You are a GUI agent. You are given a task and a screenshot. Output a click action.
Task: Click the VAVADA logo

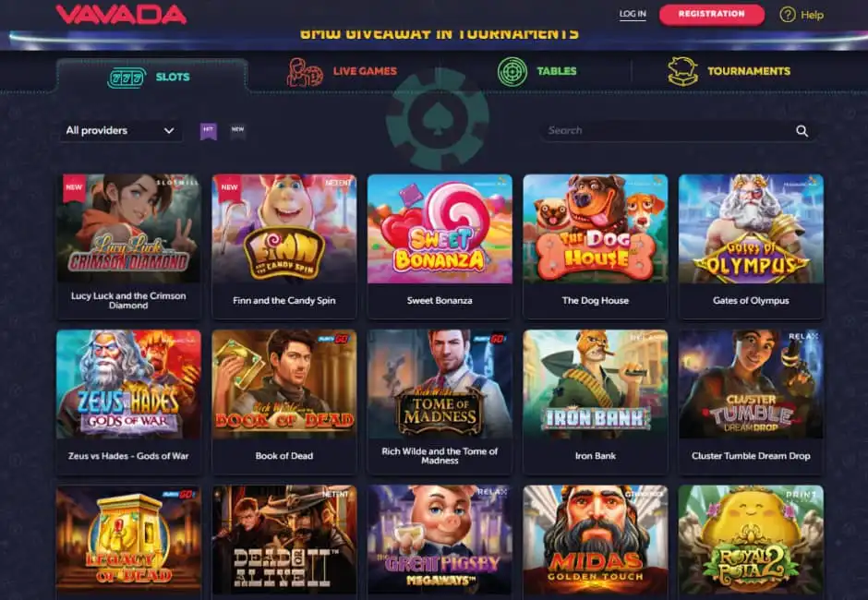pos(121,15)
